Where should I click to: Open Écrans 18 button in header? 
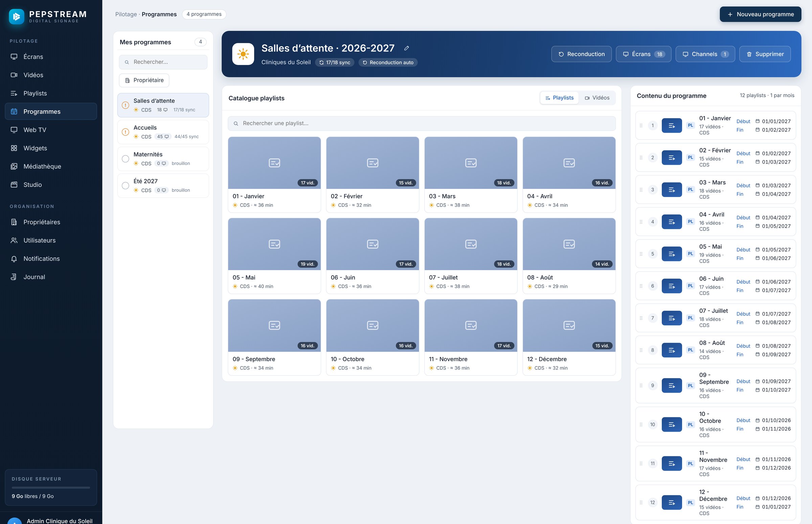[644, 54]
